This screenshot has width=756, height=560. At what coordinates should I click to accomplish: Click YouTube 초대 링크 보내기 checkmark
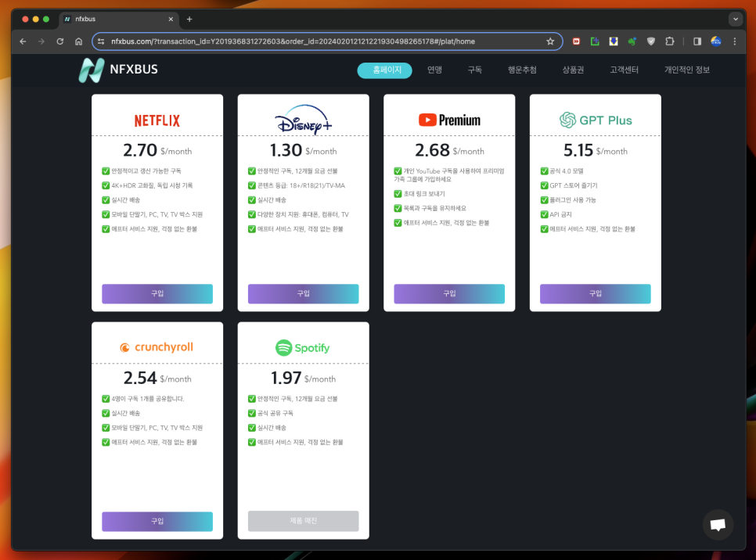click(x=398, y=194)
